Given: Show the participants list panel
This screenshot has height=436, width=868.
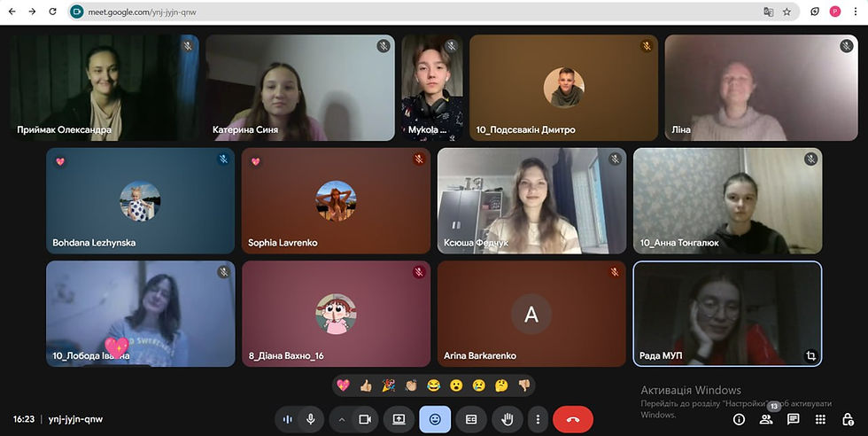Looking at the screenshot, I should 766,419.
